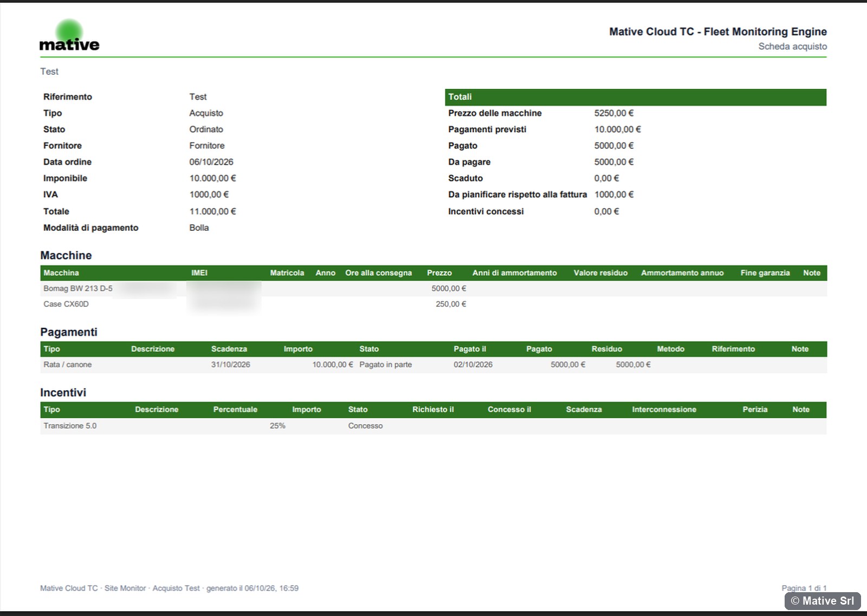Click the 'Pagina 1 di 1' footer
Viewport: 867px width, 616px height.
(x=804, y=588)
